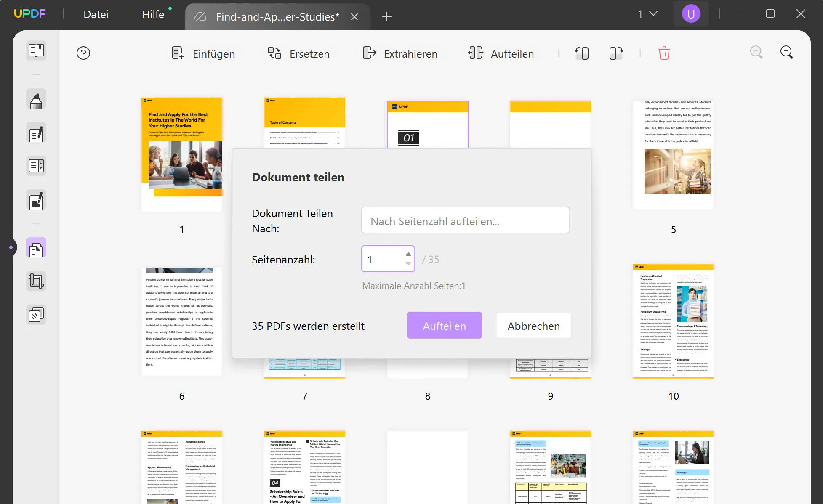Delete selected pages with trash icon
Image resolution: width=823 pixels, height=504 pixels.
[664, 53]
